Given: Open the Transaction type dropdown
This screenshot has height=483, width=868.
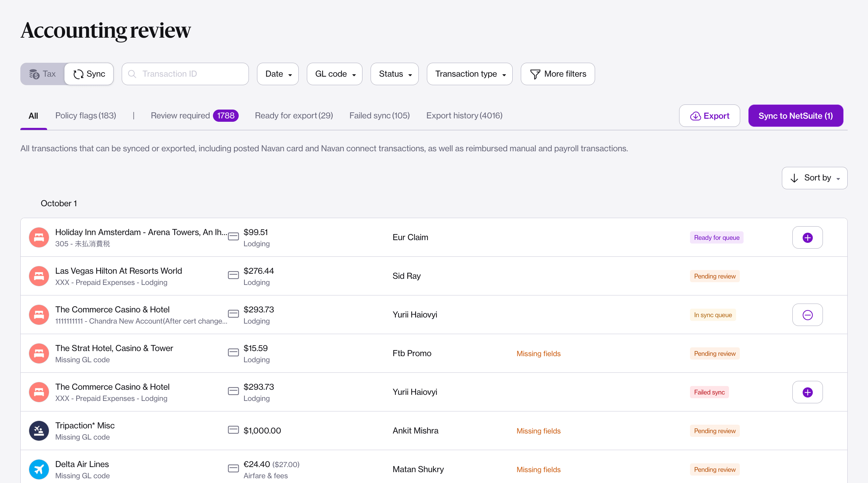Looking at the screenshot, I should [469, 74].
